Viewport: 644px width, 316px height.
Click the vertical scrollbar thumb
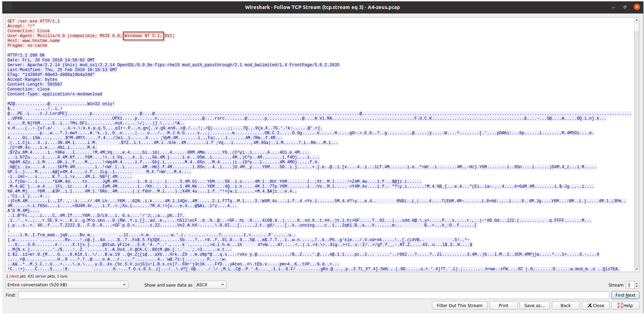pos(636,28)
